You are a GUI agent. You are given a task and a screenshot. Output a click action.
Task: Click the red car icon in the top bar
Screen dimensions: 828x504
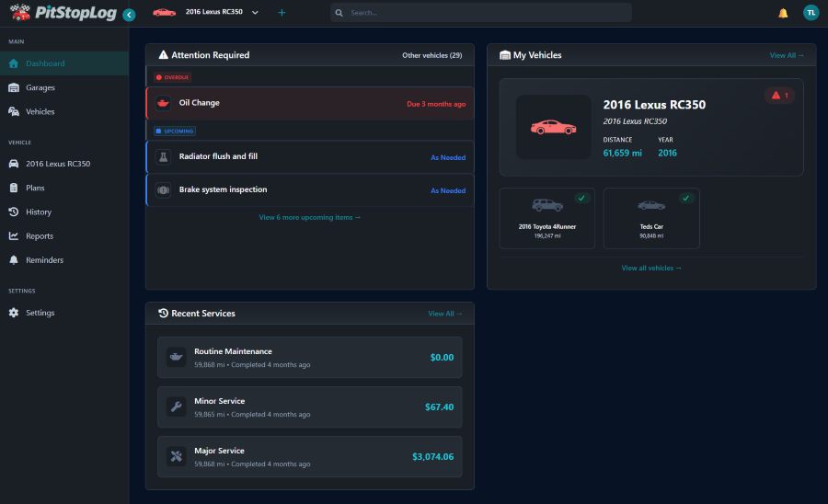(165, 12)
